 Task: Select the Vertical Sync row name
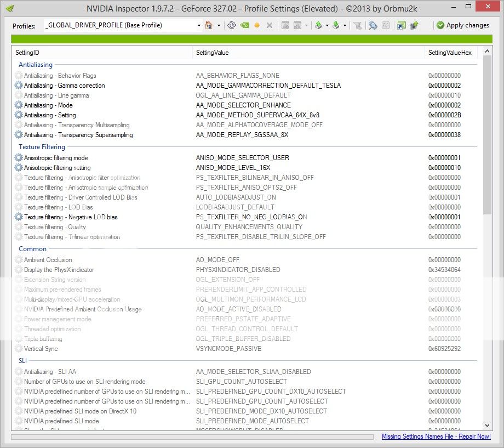tap(41, 349)
